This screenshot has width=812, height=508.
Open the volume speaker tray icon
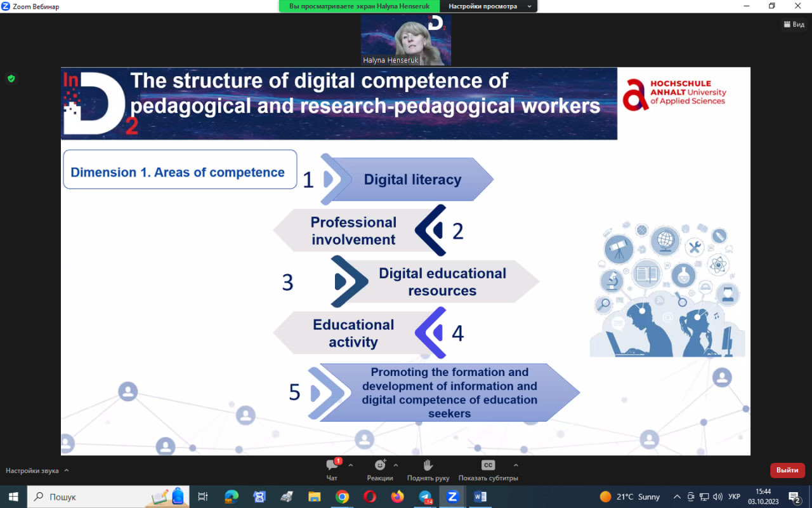[x=717, y=497]
